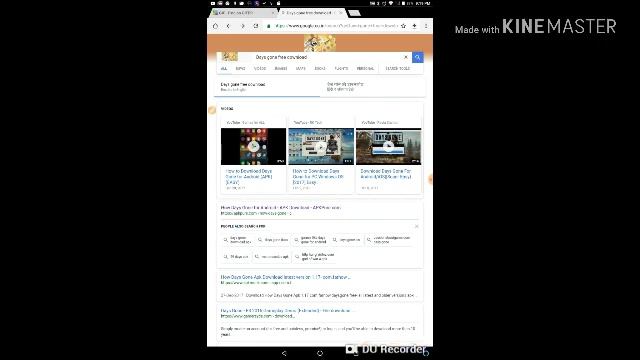Open the Days Gone APK Download APKPure result

tap(281, 208)
